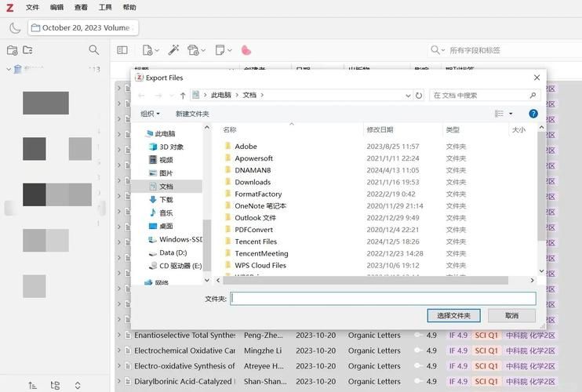Click the blue help question mark icon
Screen dimensions: 582x392
click(x=533, y=114)
